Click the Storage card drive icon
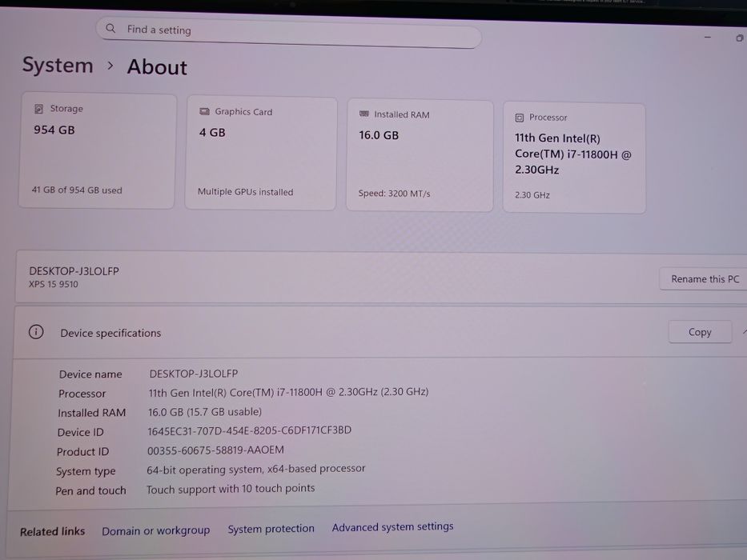The width and height of the screenshot is (747, 560). coord(38,109)
